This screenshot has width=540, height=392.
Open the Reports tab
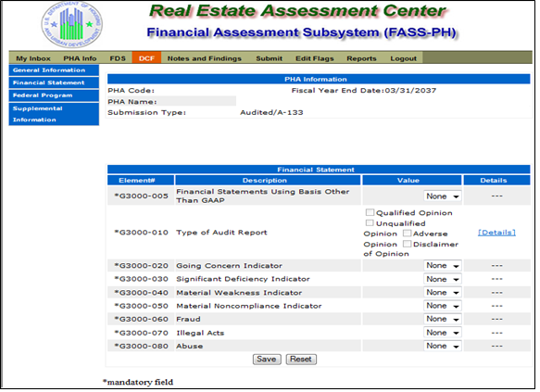pyautogui.click(x=361, y=58)
